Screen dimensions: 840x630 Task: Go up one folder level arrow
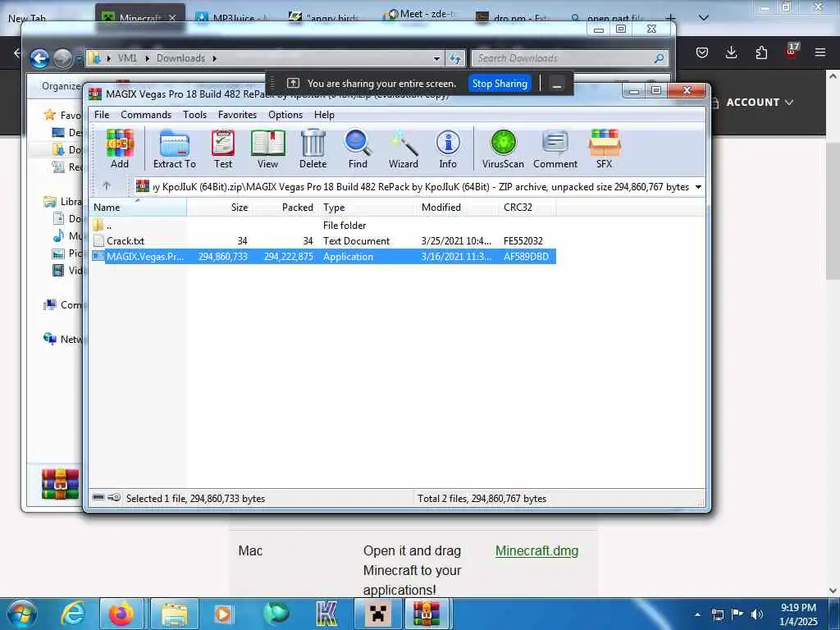(x=107, y=186)
